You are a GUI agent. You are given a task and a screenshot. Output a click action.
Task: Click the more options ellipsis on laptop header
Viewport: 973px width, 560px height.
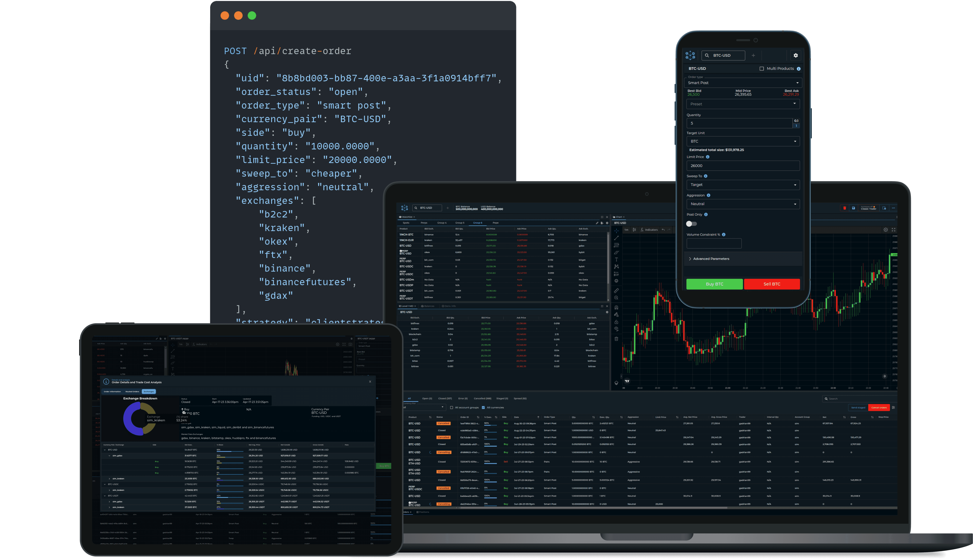(x=893, y=208)
